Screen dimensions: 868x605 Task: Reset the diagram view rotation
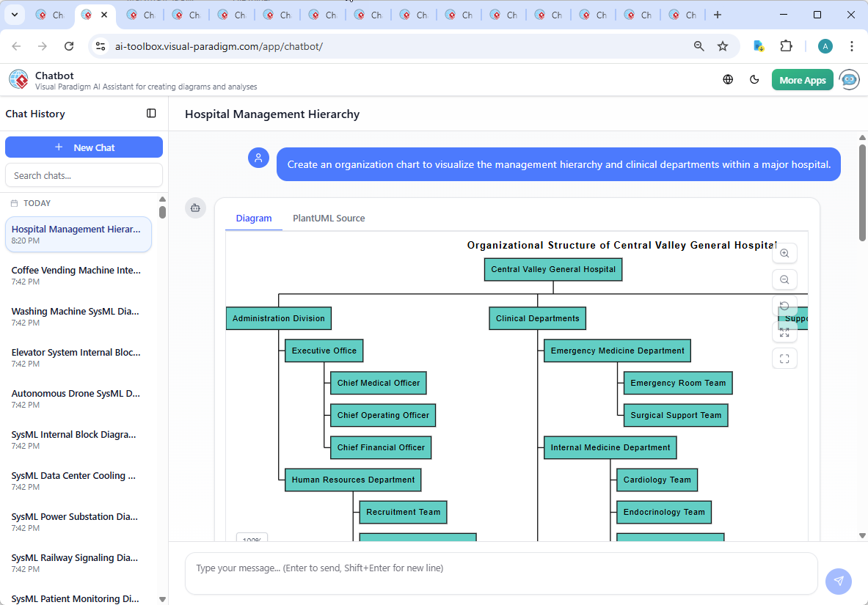784,306
